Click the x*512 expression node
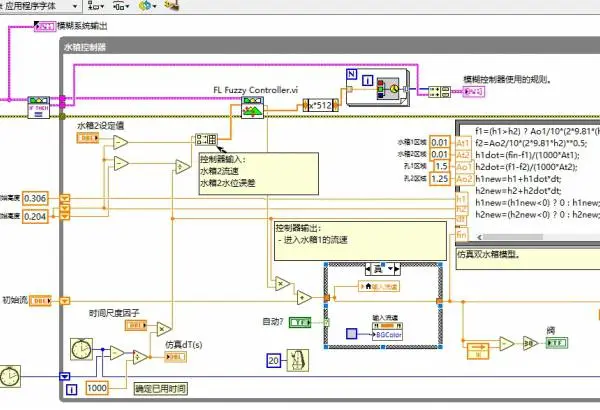 click(x=321, y=105)
